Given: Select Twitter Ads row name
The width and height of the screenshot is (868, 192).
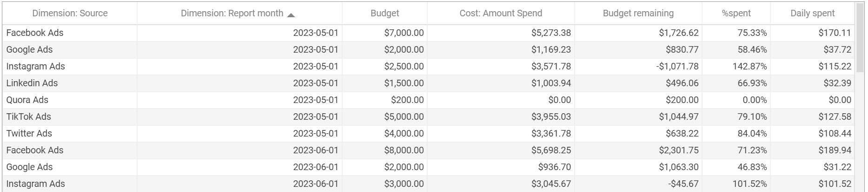Looking at the screenshot, I should point(29,134).
